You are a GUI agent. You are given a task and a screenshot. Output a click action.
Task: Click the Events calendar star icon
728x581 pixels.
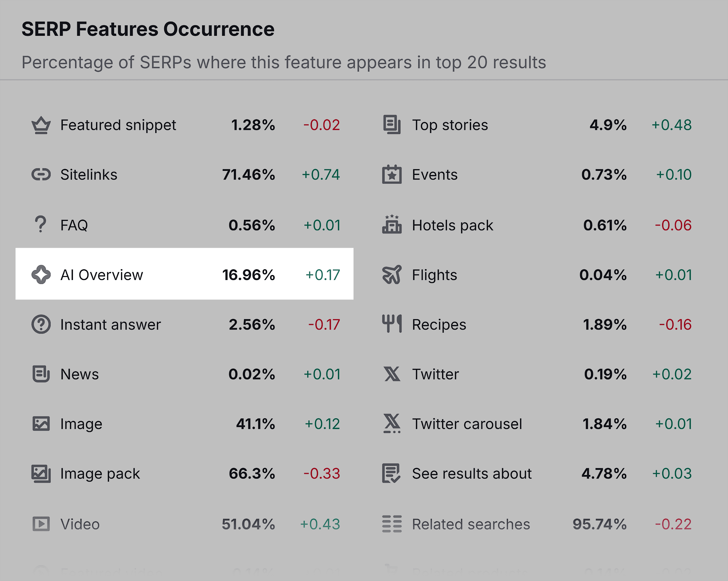[x=392, y=175]
